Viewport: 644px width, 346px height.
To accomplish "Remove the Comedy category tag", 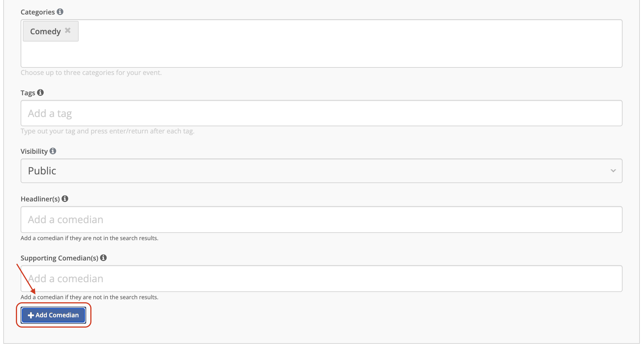I will tap(68, 30).
